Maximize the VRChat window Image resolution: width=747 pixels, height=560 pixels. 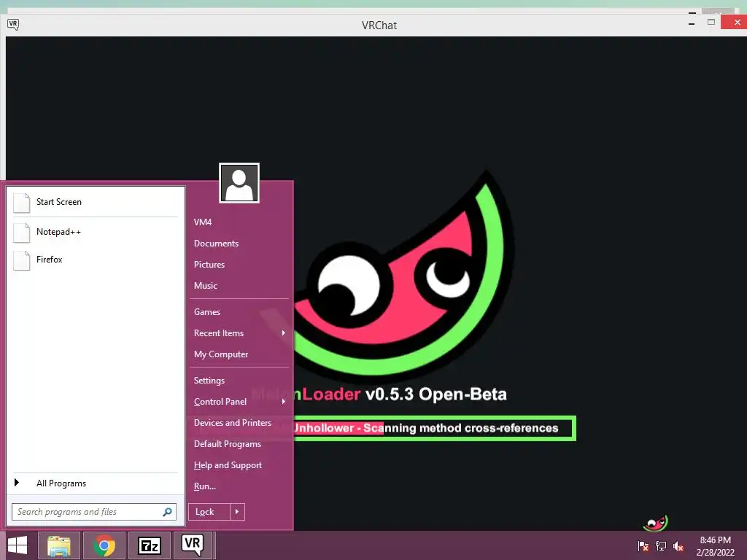pyautogui.click(x=711, y=23)
